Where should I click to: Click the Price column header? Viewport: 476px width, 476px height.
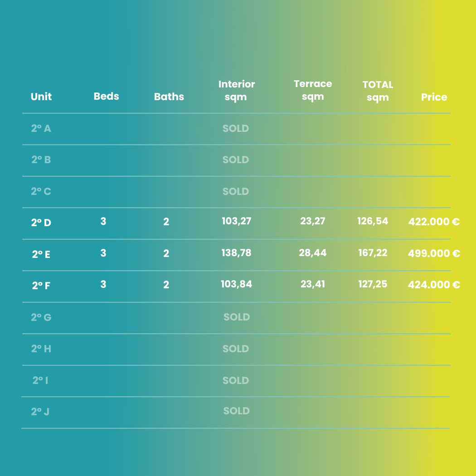click(x=434, y=97)
